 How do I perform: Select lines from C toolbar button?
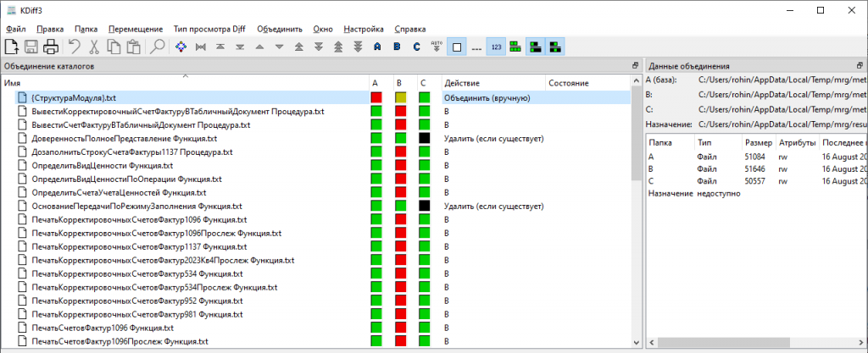point(417,47)
